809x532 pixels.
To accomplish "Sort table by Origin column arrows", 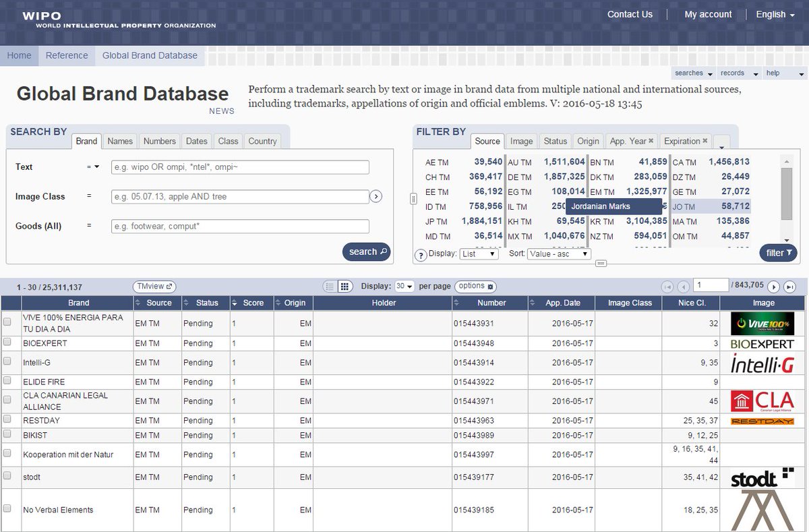I will (278, 303).
